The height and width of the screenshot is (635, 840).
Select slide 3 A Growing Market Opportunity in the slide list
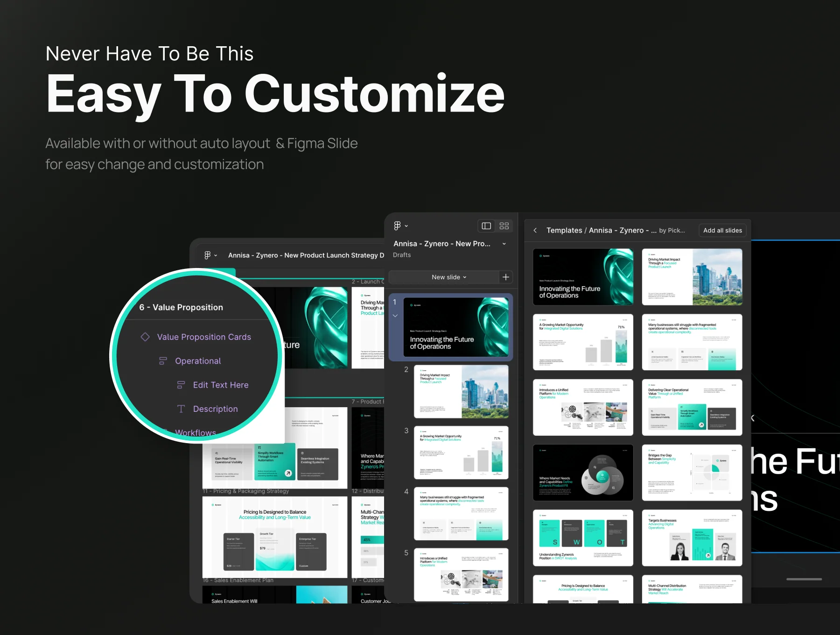point(461,453)
